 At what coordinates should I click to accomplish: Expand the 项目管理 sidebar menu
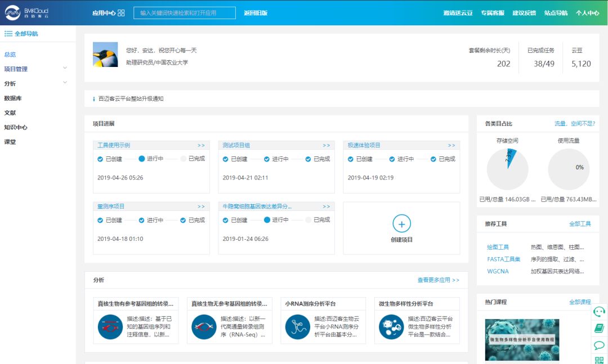click(x=65, y=69)
